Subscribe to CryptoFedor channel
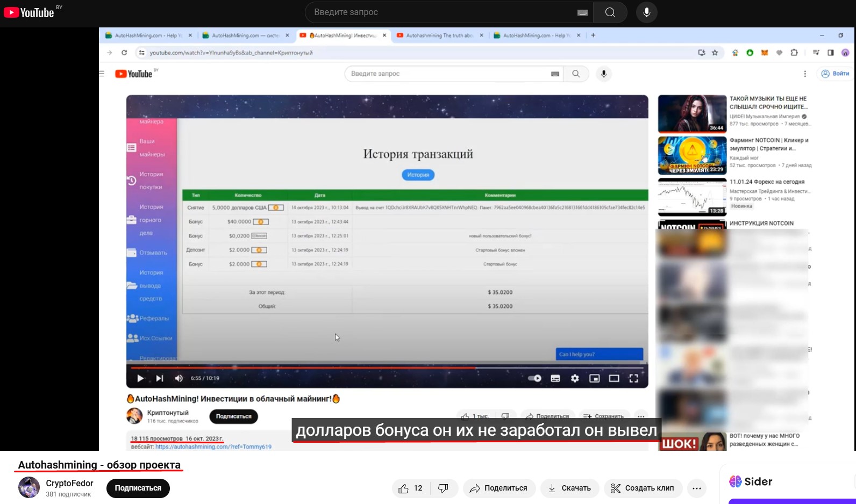The image size is (856, 504). pyautogui.click(x=138, y=488)
